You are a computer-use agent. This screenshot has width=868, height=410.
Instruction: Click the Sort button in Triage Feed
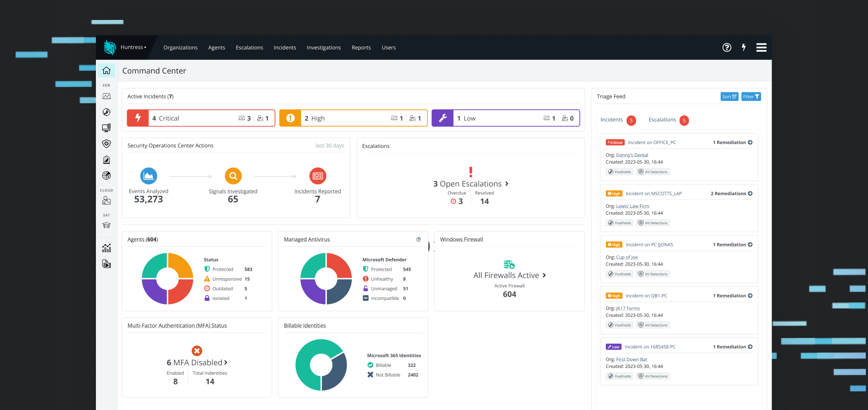coord(730,96)
